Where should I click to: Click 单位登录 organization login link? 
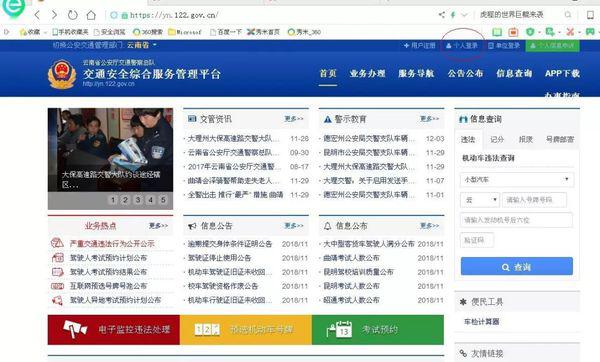pyautogui.click(x=504, y=46)
